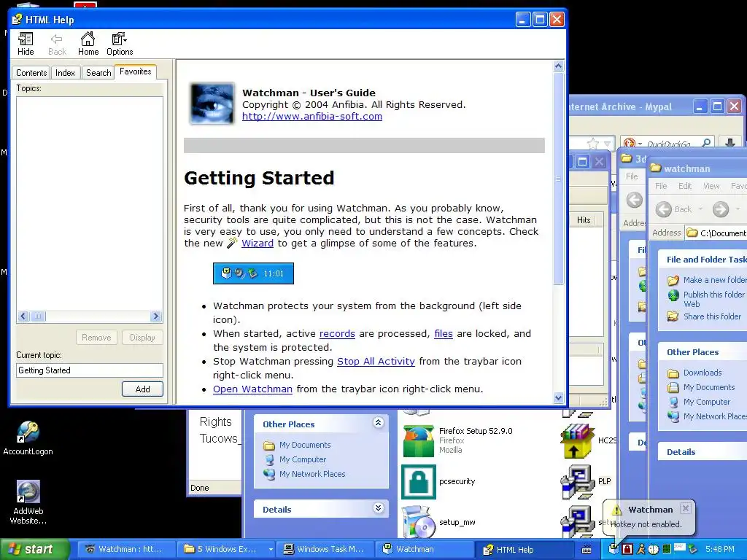The width and height of the screenshot is (747, 560).
Task: Open Edit menu in watchman folder window
Action: click(685, 186)
